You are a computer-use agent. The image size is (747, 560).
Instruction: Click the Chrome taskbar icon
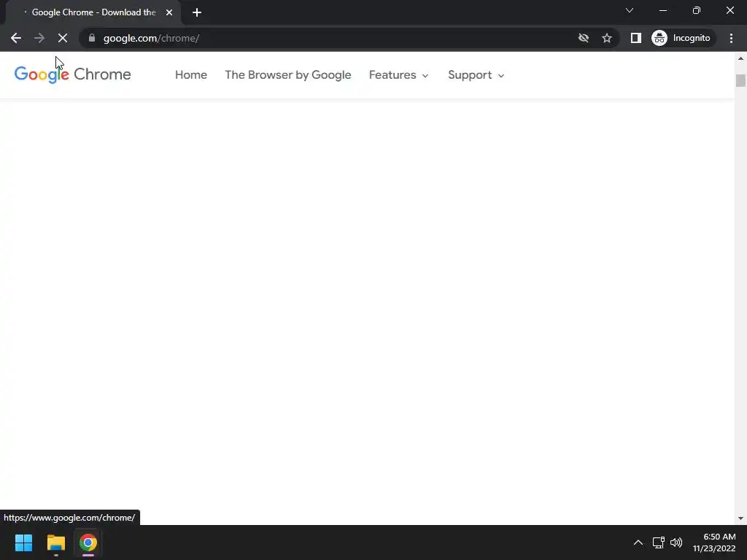[x=88, y=542]
